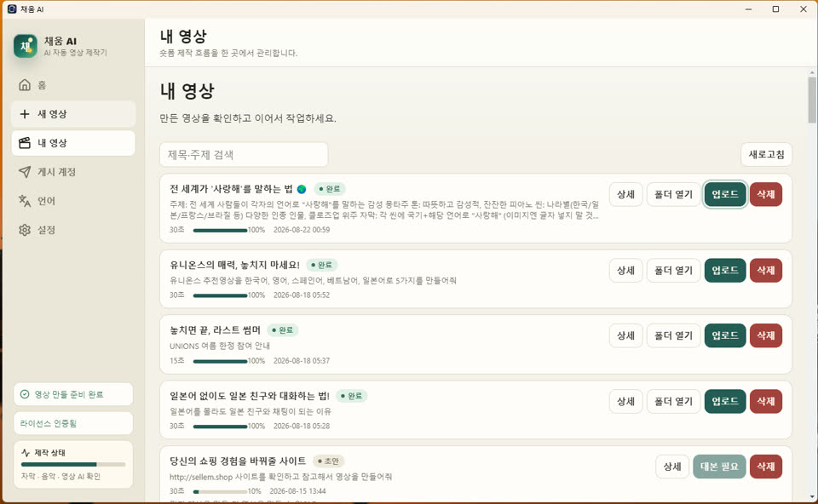Viewport: 818px width, 504px height.
Task: Delete the 사랑해 video with 삭제
Action: click(x=766, y=194)
